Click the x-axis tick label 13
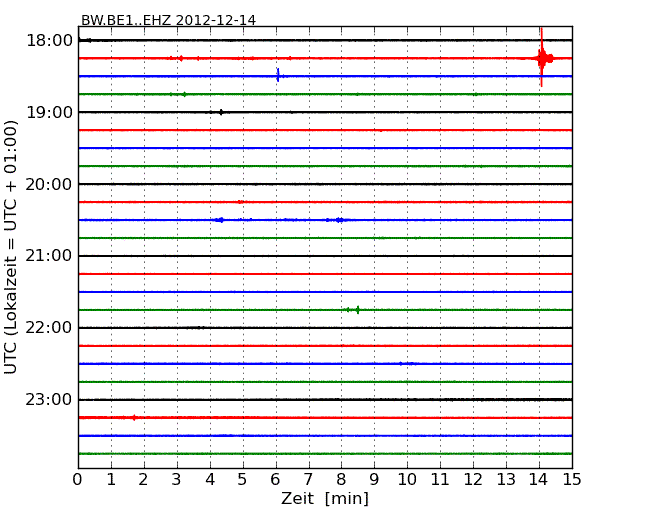This screenshot has height=520, width=650. (506, 479)
